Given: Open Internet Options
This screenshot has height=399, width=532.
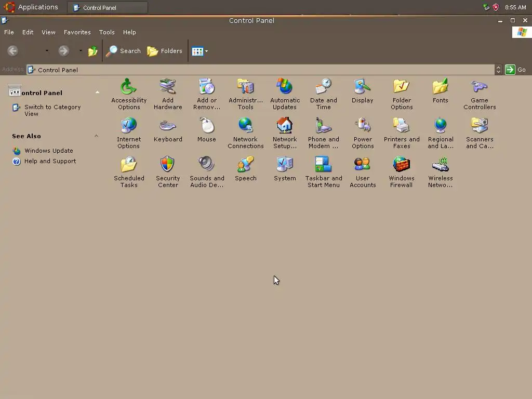Looking at the screenshot, I should 129,133.
